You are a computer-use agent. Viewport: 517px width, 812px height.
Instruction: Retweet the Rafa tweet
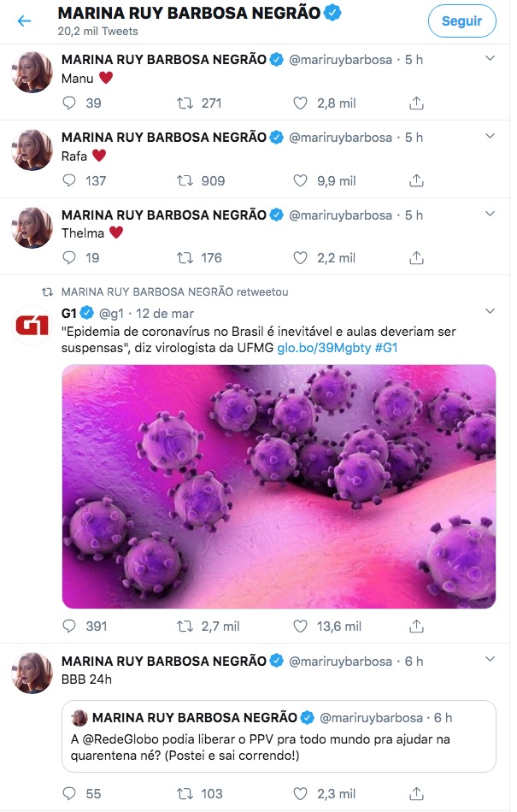[x=183, y=180]
